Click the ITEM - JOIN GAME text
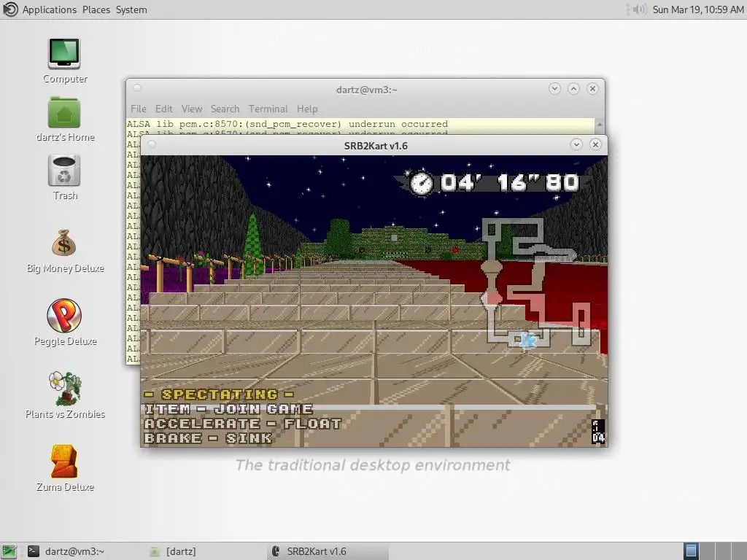Viewport: 747px width, 560px height. pos(228,409)
